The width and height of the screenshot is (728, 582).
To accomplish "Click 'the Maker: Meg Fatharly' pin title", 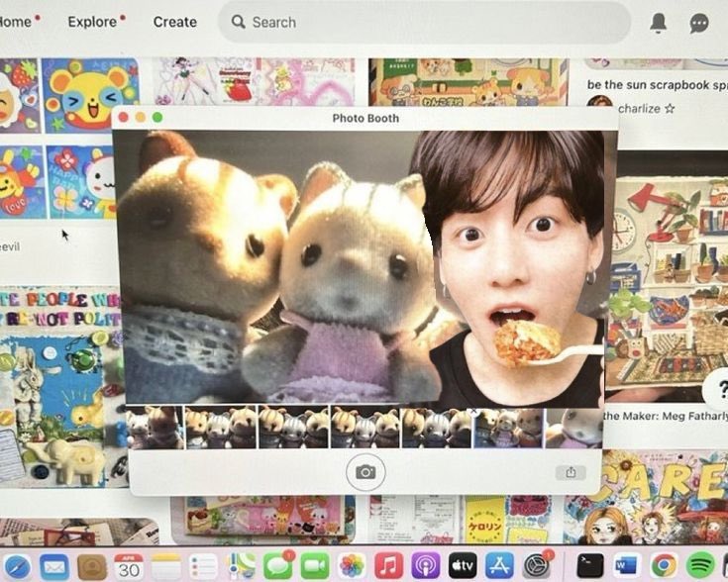I will pyautogui.click(x=666, y=416).
